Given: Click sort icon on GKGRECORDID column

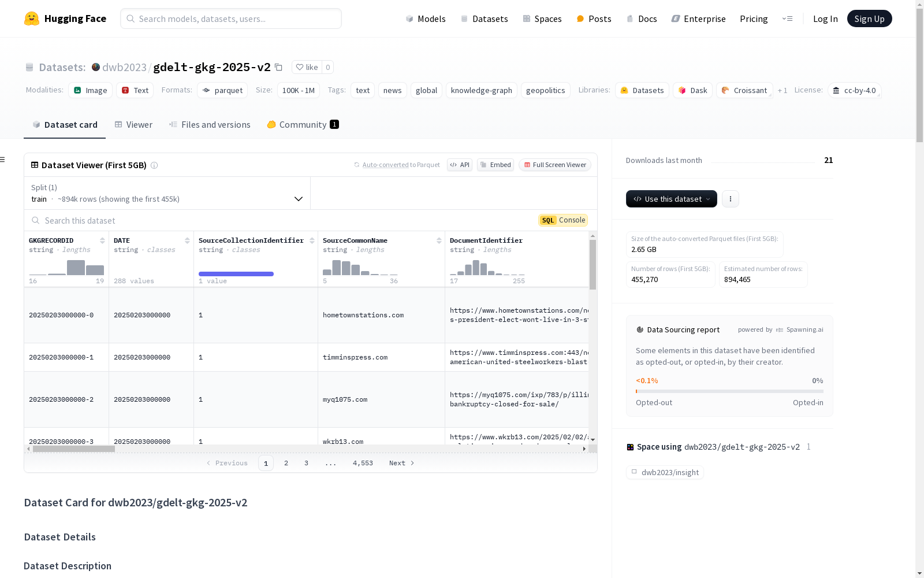Looking at the screenshot, I should (x=102, y=240).
